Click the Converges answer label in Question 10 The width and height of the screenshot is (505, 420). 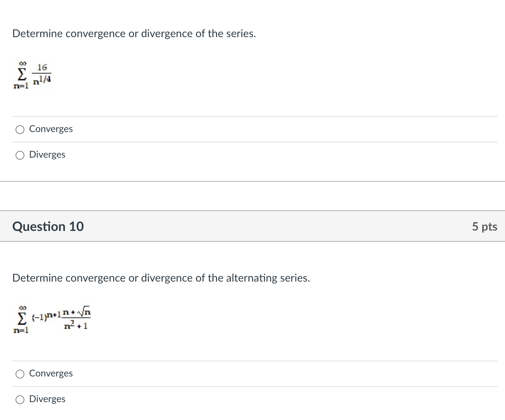pos(51,373)
